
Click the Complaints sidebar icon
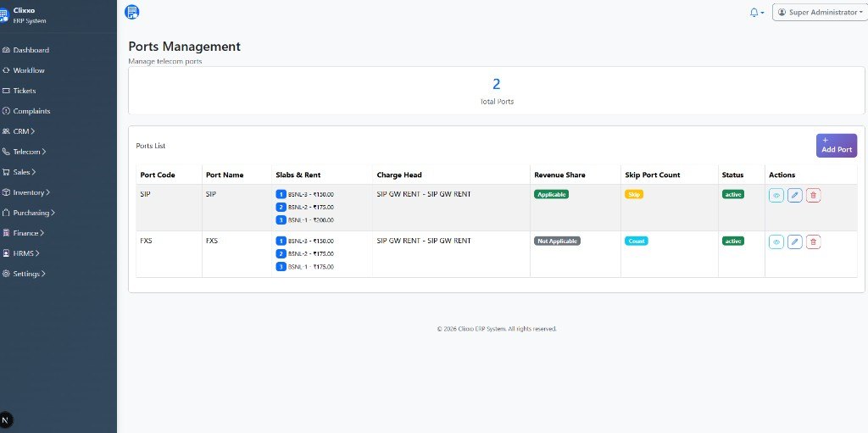tap(6, 111)
